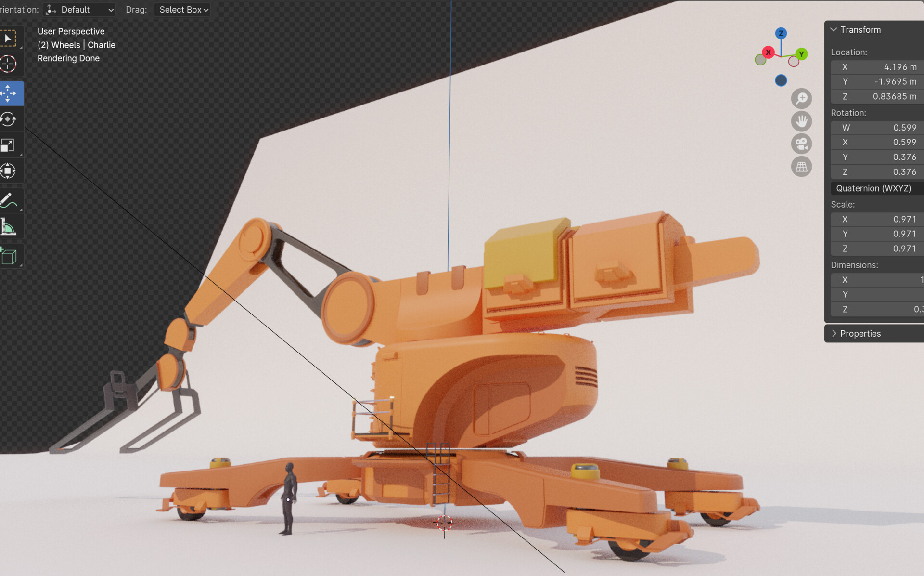This screenshot has width=924, height=576.
Task: Click the magnifier zoom icon in the viewport
Action: 801,98
